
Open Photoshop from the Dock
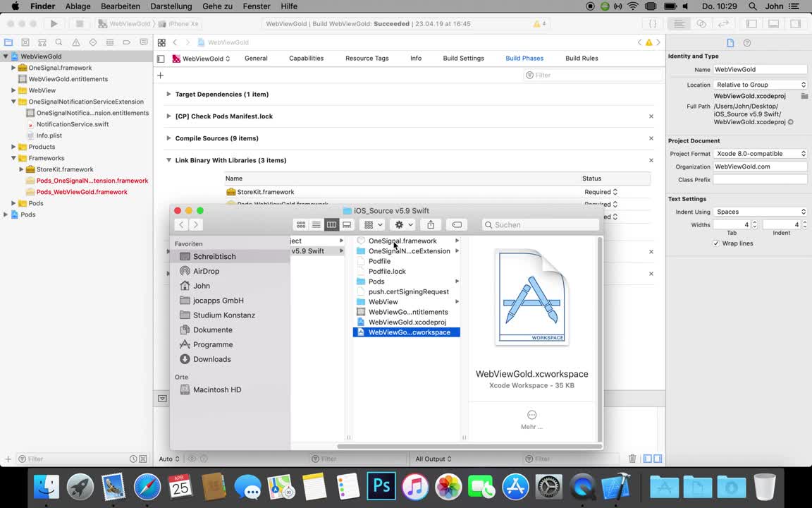(381, 485)
